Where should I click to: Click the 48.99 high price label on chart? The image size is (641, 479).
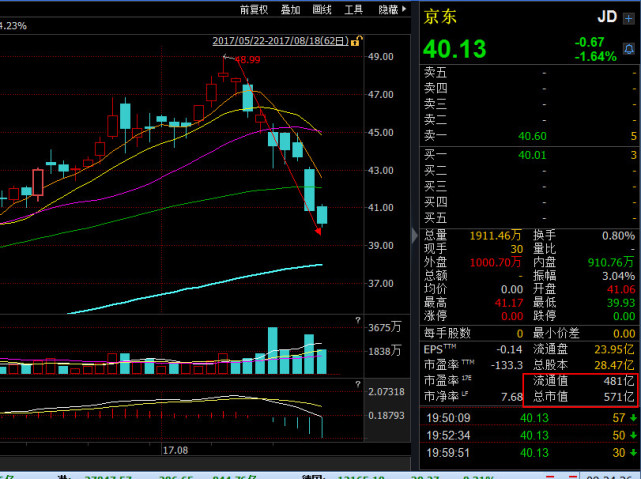click(246, 60)
